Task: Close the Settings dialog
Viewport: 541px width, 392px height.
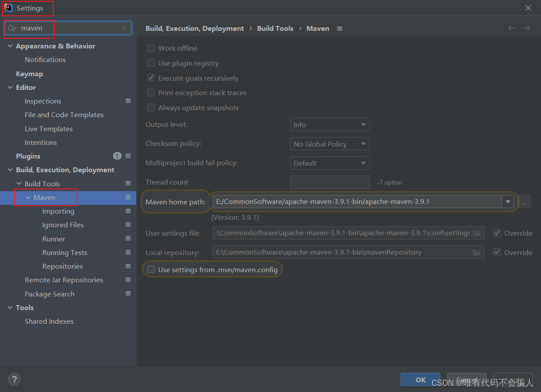Action: click(x=528, y=8)
